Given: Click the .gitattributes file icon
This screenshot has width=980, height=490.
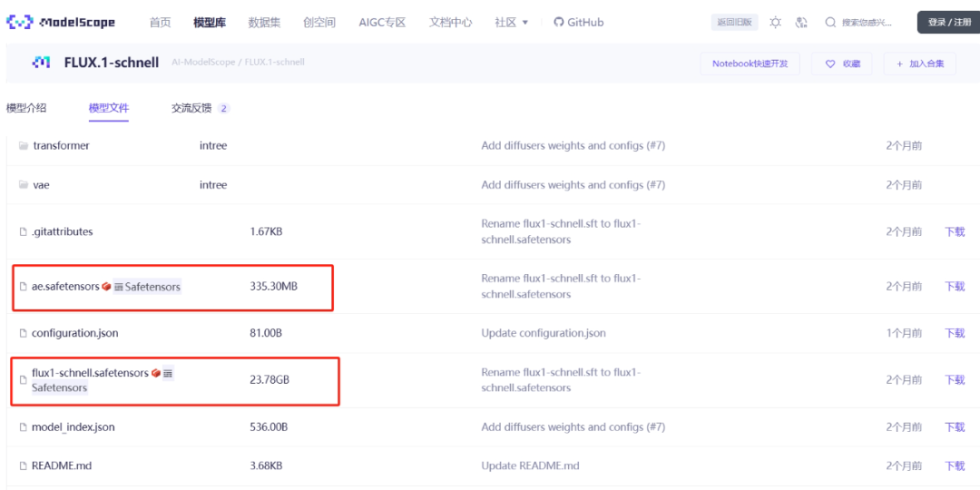Looking at the screenshot, I should [x=23, y=232].
